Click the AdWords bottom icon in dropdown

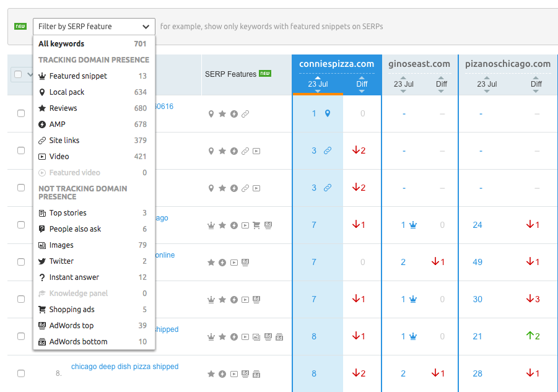(42, 342)
